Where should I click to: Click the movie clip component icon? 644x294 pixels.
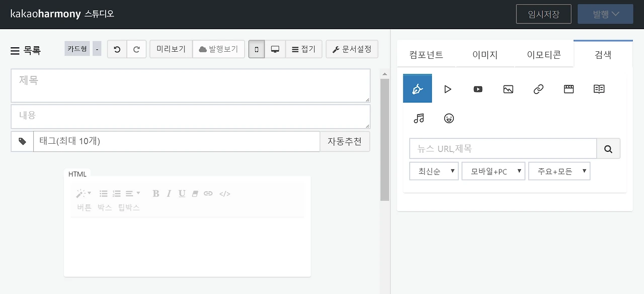pos(568,89)
